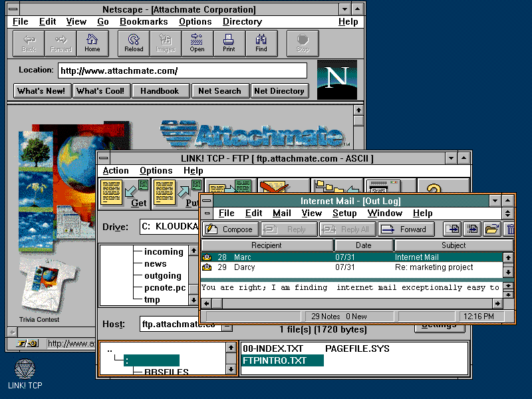Click the Net Directory button
This screenshot has width=532, height=399.
pos(279,91)
